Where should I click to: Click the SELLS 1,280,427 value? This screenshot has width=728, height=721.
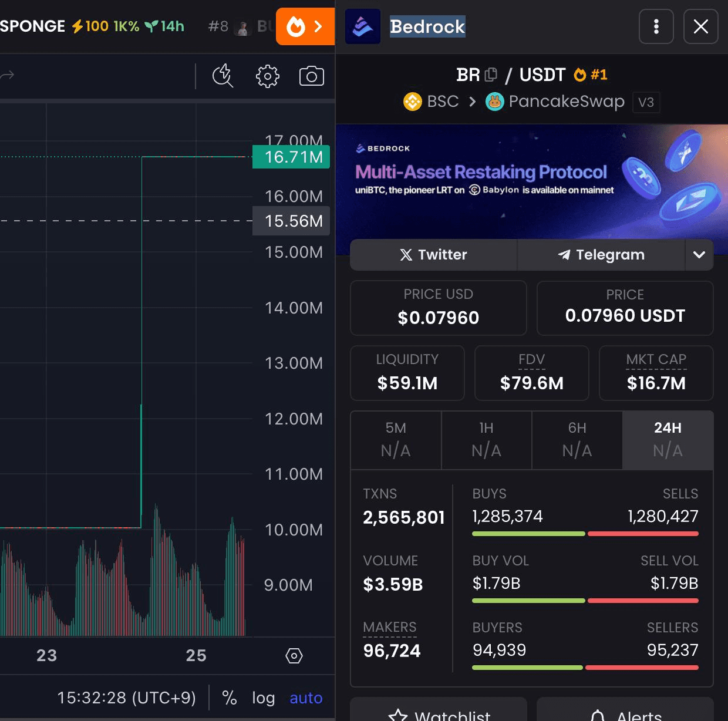point(663,516)
